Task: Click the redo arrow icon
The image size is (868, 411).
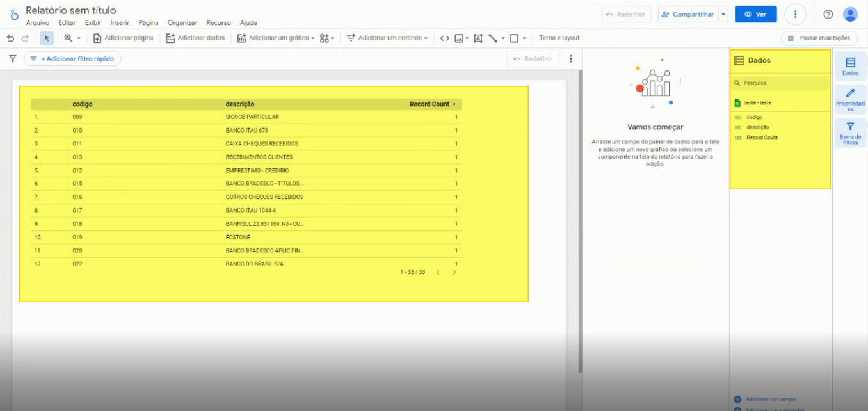Action: tap(25, 38)
